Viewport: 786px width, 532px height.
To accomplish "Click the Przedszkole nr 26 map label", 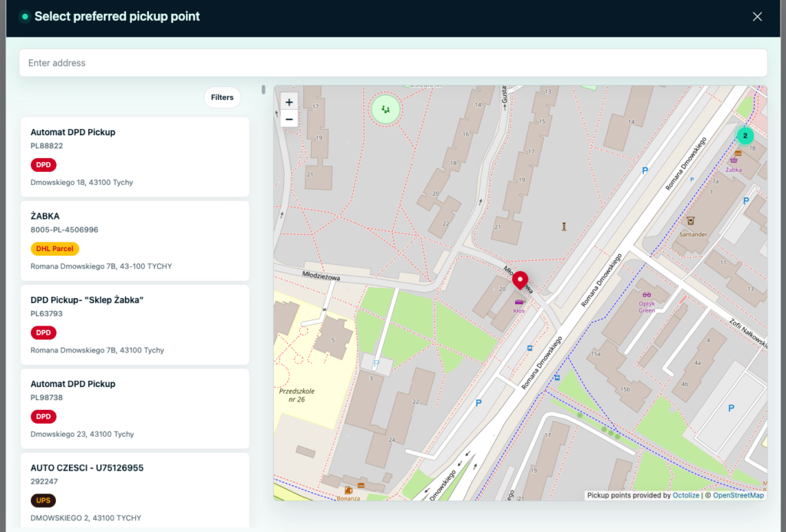I will tap(296, 395).
